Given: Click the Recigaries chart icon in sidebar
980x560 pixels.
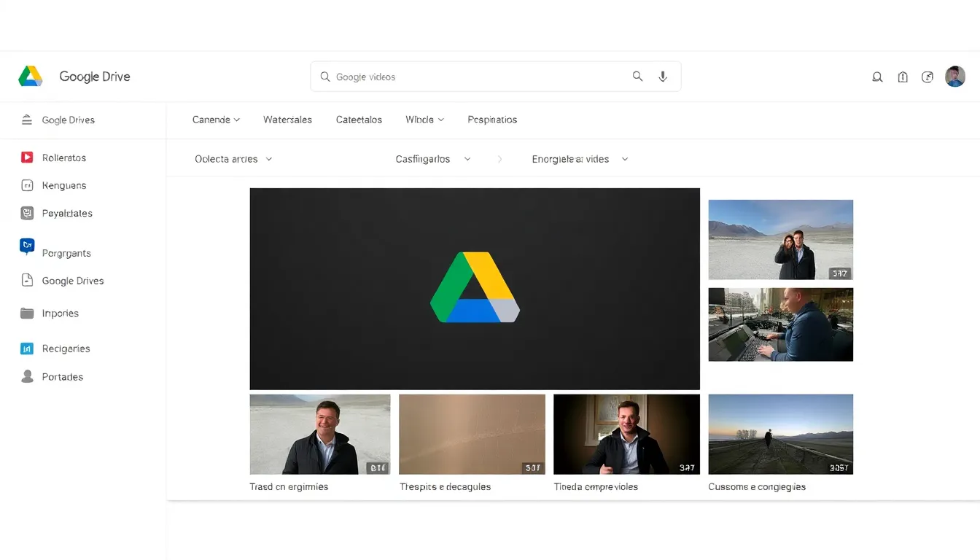Looking at the screenshot, I should tap(27, 348).
